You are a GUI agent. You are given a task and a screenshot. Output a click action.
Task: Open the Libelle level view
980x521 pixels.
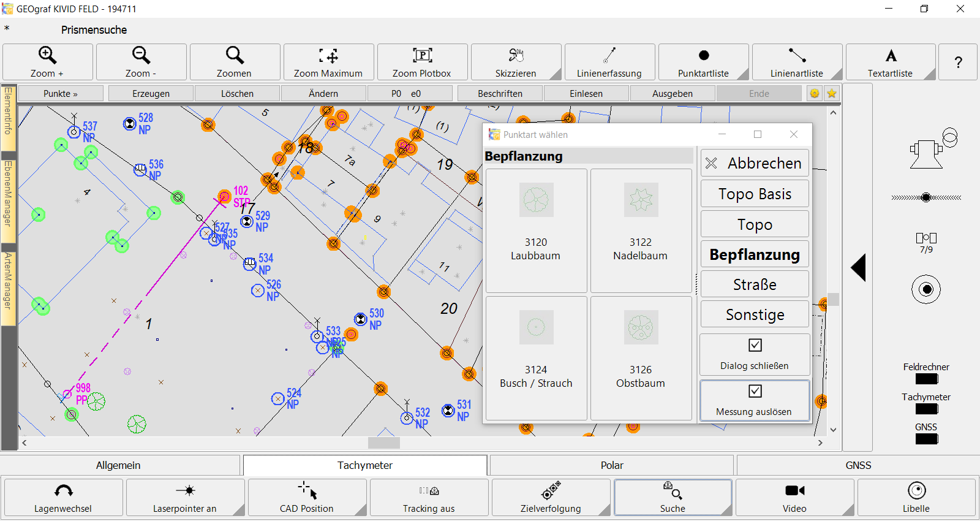pyautogui.click(x=916, y=497)
